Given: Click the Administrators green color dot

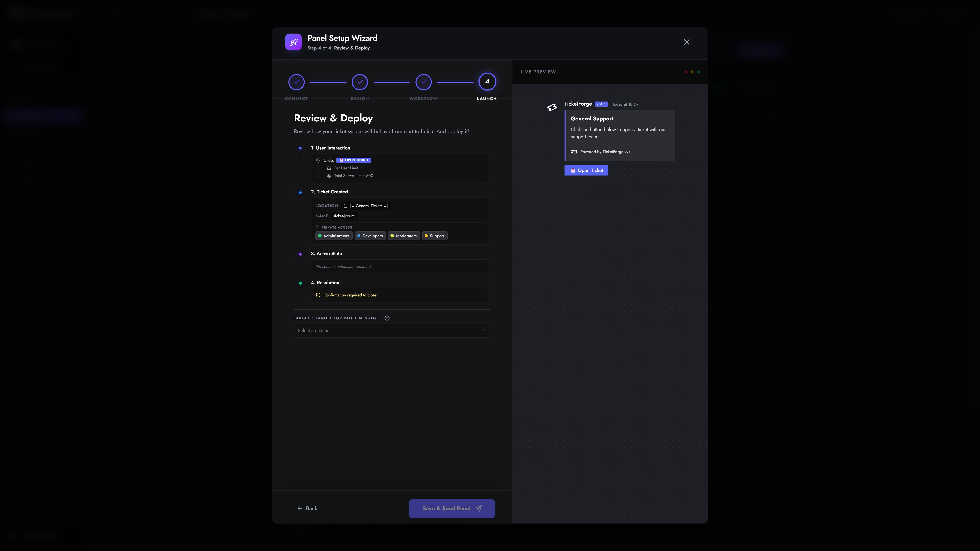Looking at the screenshot, I should [x=320, y=236].
